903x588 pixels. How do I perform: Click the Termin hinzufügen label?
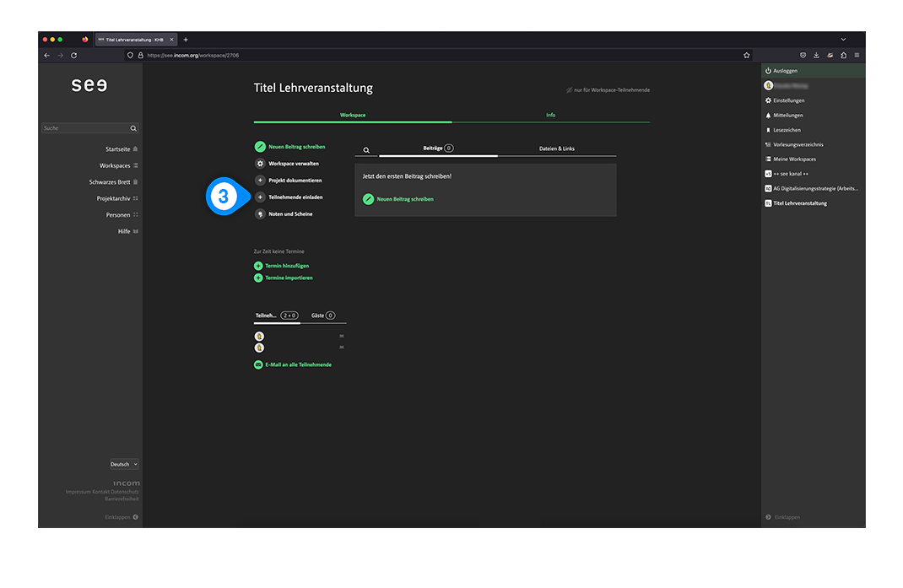(287, 266)
